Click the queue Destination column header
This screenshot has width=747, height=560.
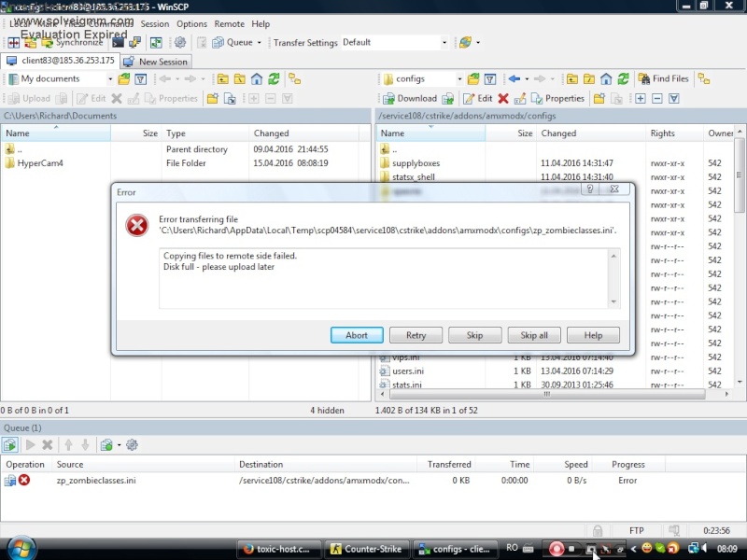[x=326, y=464]
